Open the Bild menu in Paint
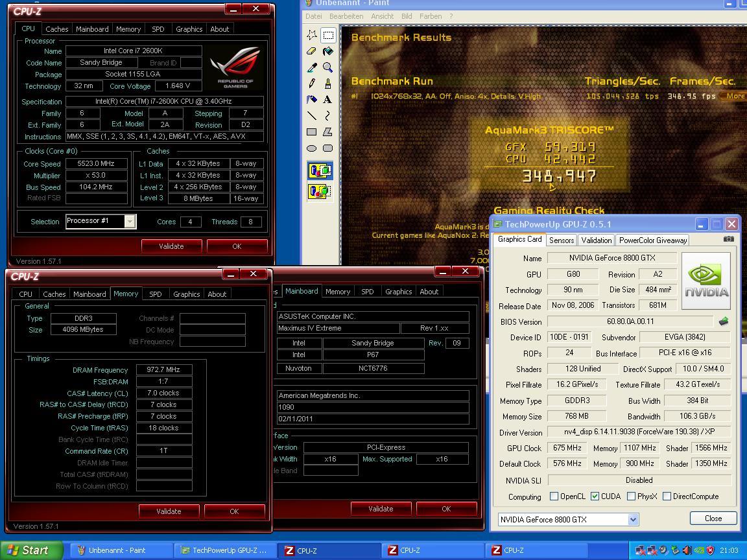The image size is (747, 560). [407, 16]
